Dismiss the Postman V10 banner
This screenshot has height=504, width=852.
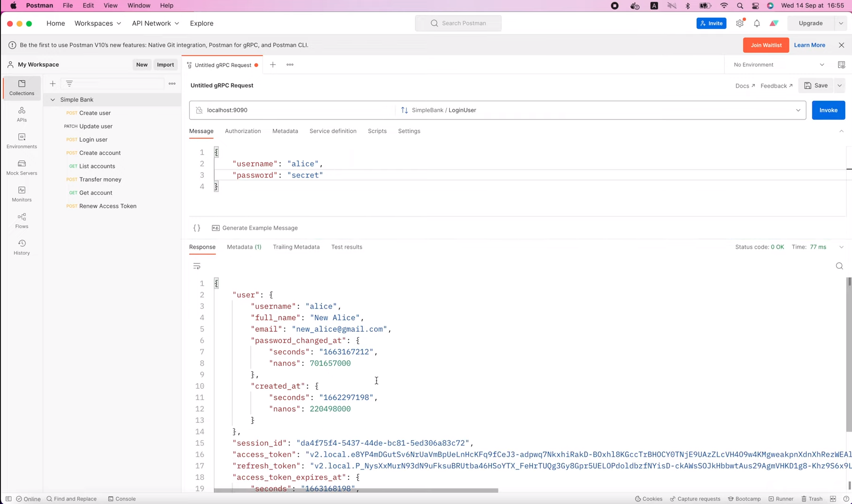pos(841,45)
